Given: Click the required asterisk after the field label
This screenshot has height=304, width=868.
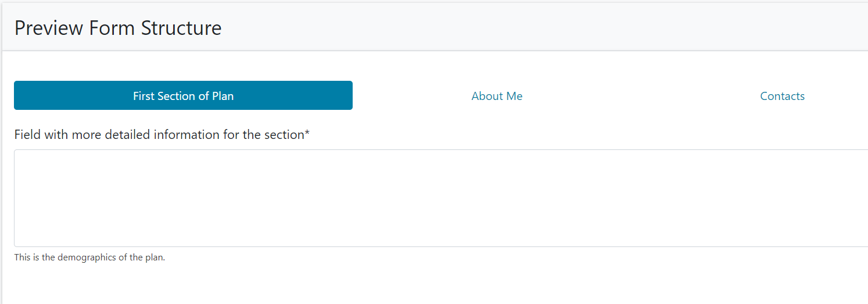Looking at the screenshot, I should 307,134.
